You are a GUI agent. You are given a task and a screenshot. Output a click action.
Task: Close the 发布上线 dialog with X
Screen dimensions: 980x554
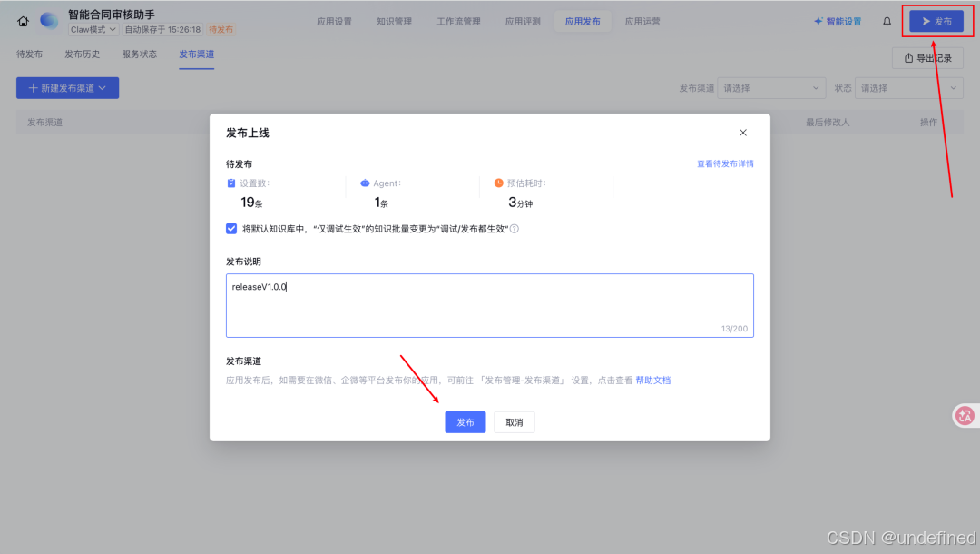pyautogui.click(x=743, y=133)
